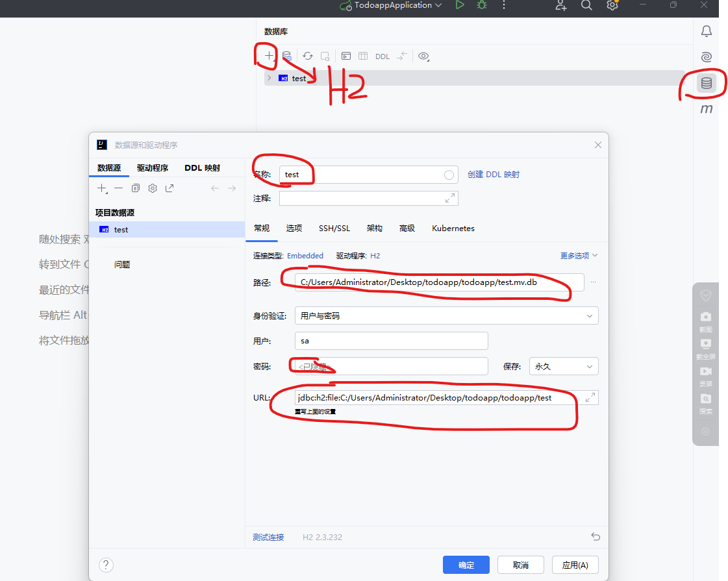The image size is (728, 581).
Task: Open the 架构 tab
Action: (x=374, y=229)
